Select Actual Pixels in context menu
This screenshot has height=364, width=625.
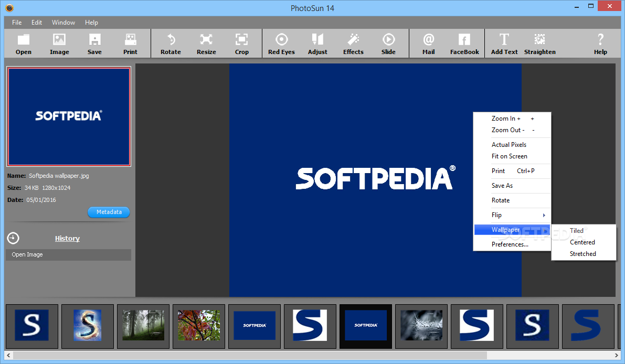512,145
